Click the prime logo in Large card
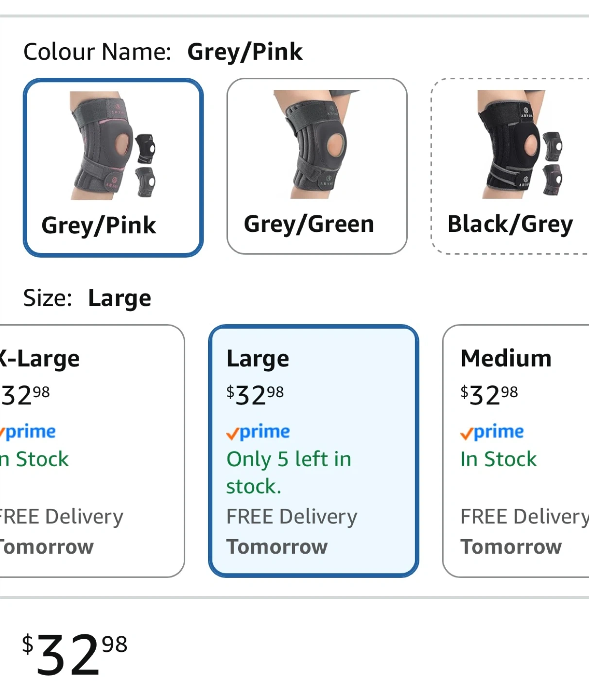The image size is (589, 700). point(259,432)
